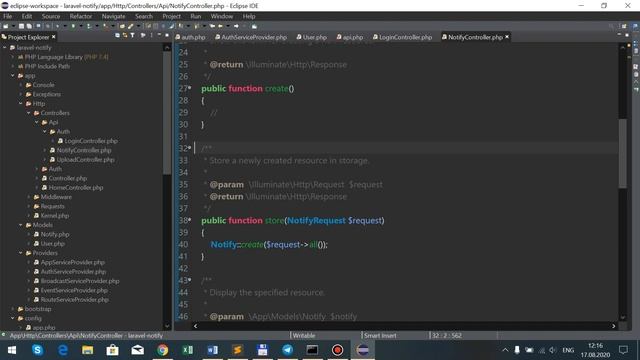Image resolution: width=640 pixels, height=360 pixels.
Task: Click the Quick Access search icon
Action: point(611,26)
